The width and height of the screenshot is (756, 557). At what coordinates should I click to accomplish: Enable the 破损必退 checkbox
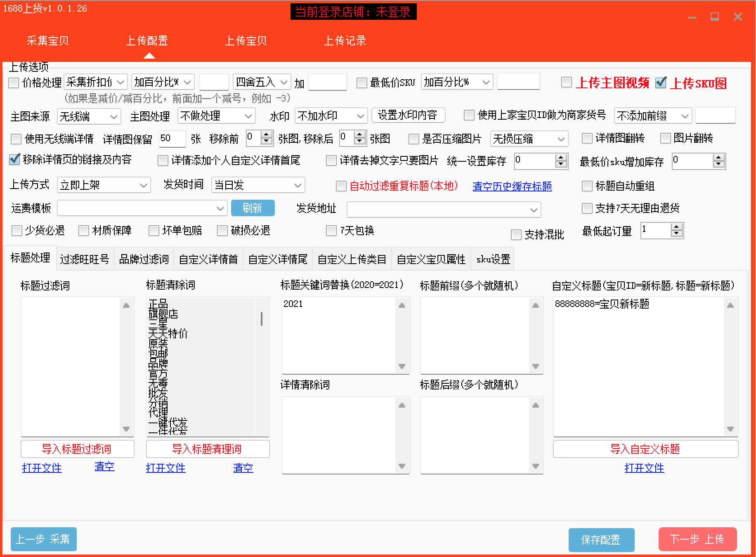tap(222, 230)
